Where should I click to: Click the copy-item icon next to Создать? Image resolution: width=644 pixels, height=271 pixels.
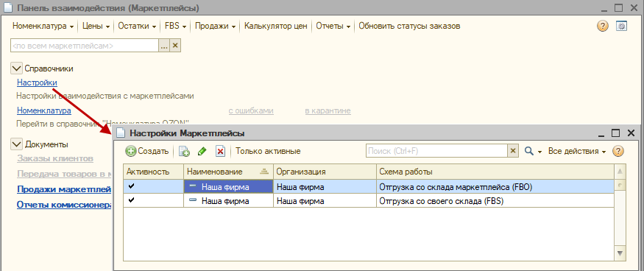tap(184, 151)
